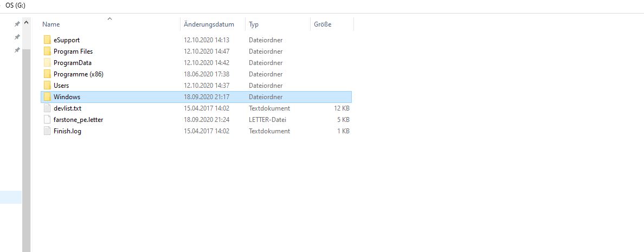The height and width of the screenshot is (252, 644).
Task: Click the 5 KB size cell
Action: point(343,120)
